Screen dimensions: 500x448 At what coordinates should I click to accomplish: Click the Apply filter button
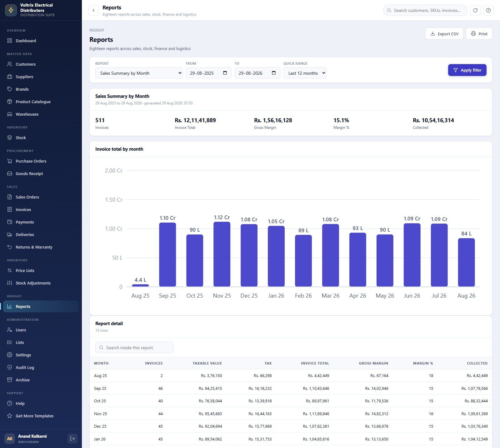point(467,70)
